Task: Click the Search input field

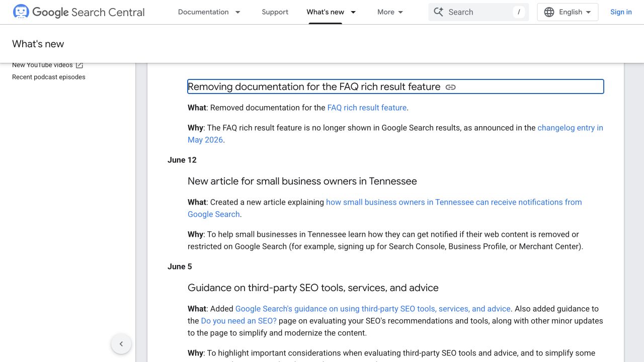Action: (478, 12)
